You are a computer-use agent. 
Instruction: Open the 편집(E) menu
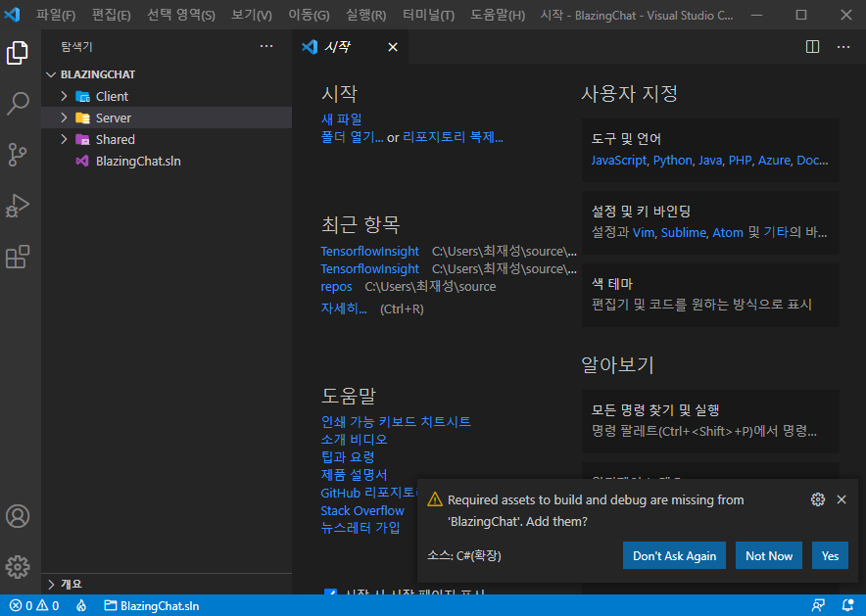click(111, 15)
